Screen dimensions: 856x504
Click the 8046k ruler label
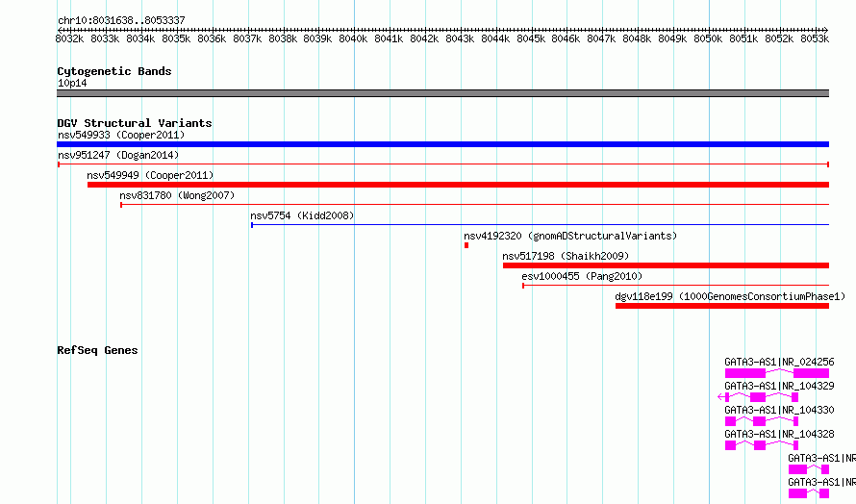(x=566, y=38)
